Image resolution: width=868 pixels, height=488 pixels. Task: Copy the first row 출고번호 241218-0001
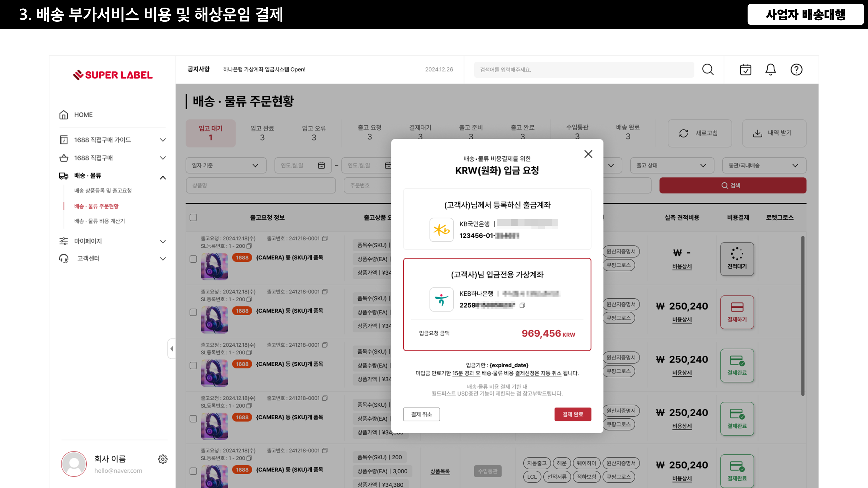pyautogui.click(x=325, y=238)
